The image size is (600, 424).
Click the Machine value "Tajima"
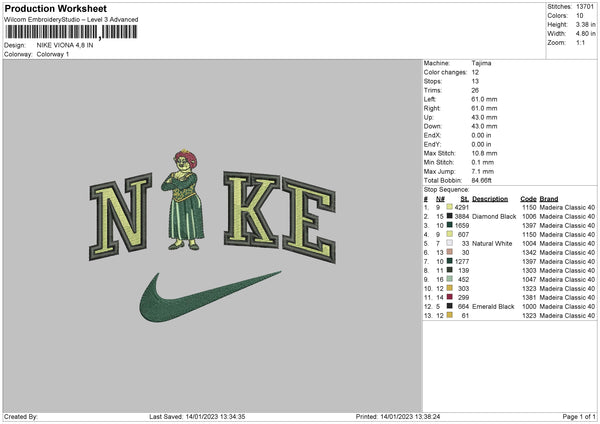coord(481,63)
